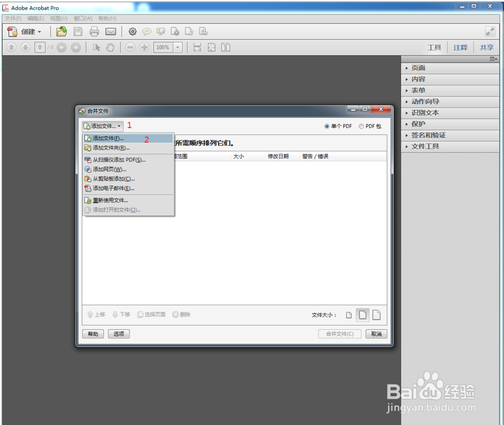Toggle the read mode expand icon
504x425 pixels.
point(490,31)
